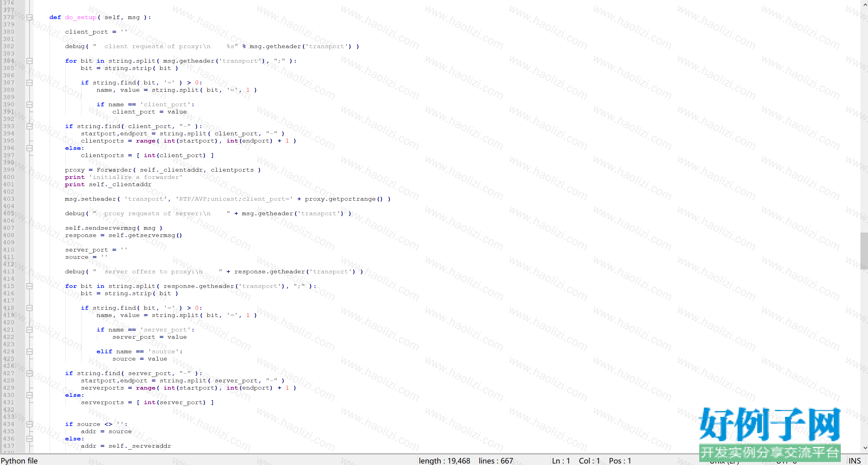Click the "source = ''" line
Screen dimensions: 868x465
click(x=86, y=257)
